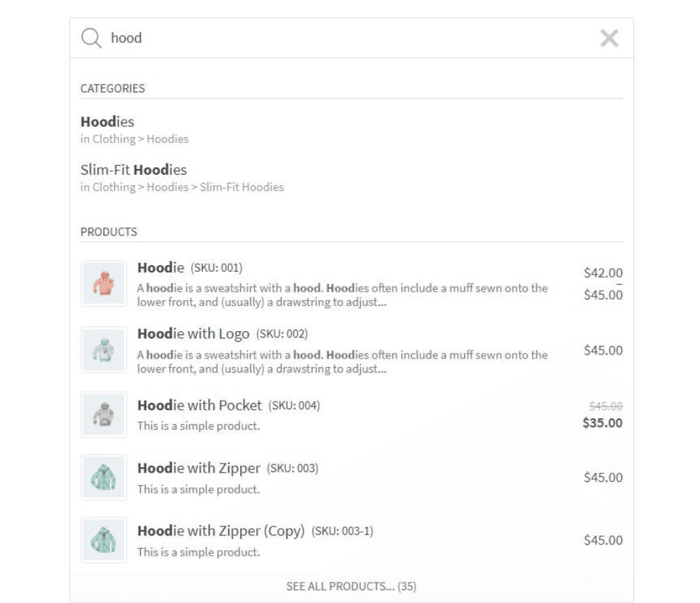Viewport: 700px width, 603px height.
Task: Click the Hoodie with Zipper (Copy) thumbnail
Action: point(104,540)
